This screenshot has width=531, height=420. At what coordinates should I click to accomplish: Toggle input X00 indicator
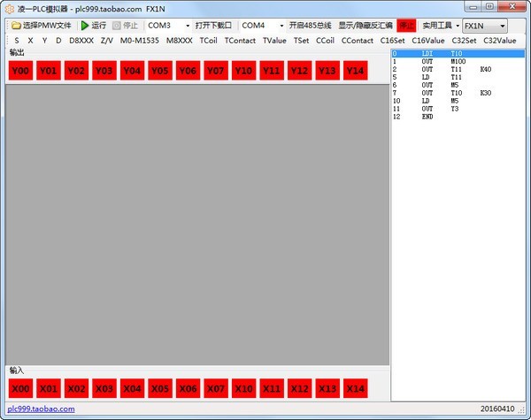[x=21, y=388]
